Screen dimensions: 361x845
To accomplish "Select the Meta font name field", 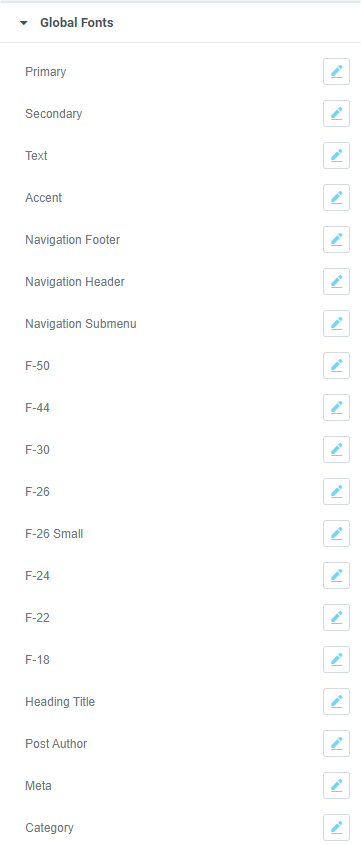I will (38, 786).
